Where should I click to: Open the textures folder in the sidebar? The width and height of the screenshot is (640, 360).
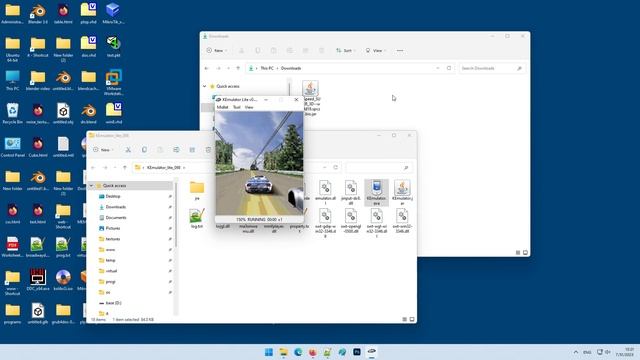(113, 239)
